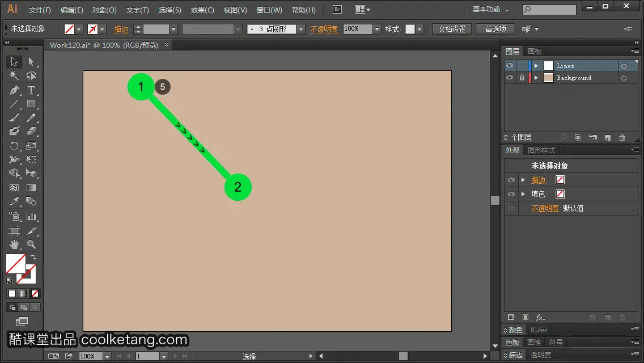Open the 编辑(E) menu
The height and width of the screenshot is (363, 644).
(72, 10)
